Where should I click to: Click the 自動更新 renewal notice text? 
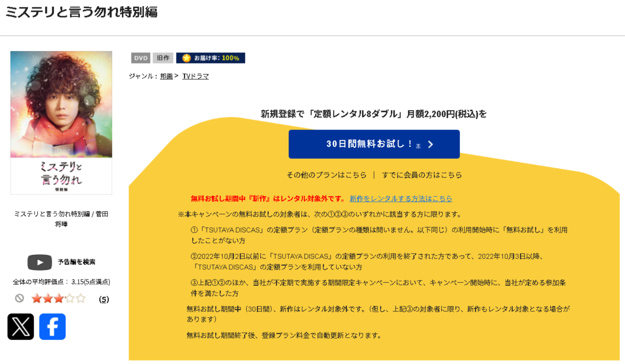[284, 335]
